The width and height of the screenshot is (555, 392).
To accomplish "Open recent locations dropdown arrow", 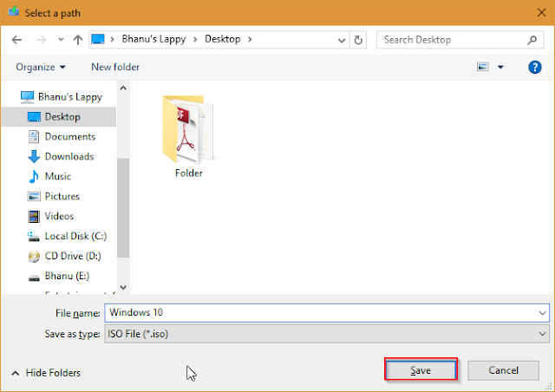I will [61, 39].
